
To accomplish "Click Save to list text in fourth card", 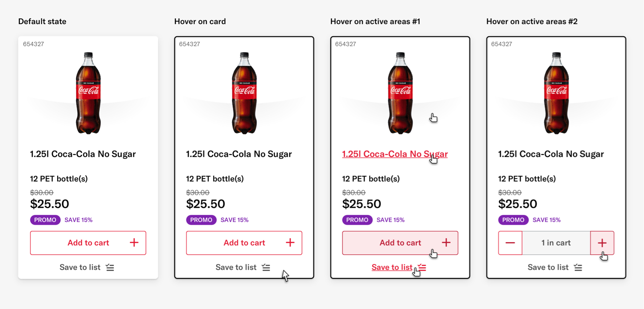I will coord(548,267).
